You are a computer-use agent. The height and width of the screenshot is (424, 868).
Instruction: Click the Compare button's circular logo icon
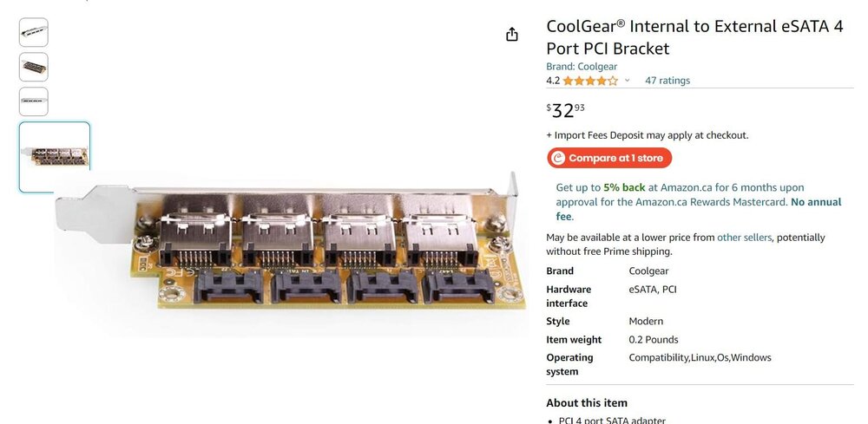(558, 158)
